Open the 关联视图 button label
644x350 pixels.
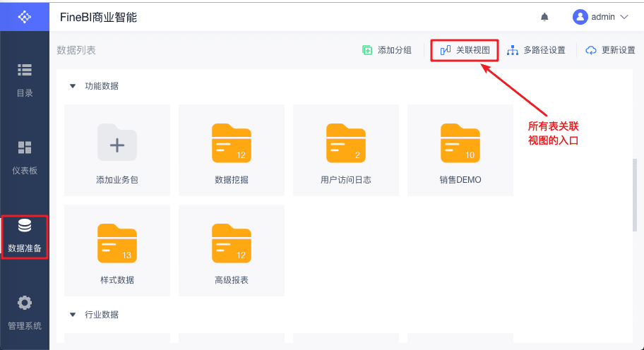coord(473,50)
